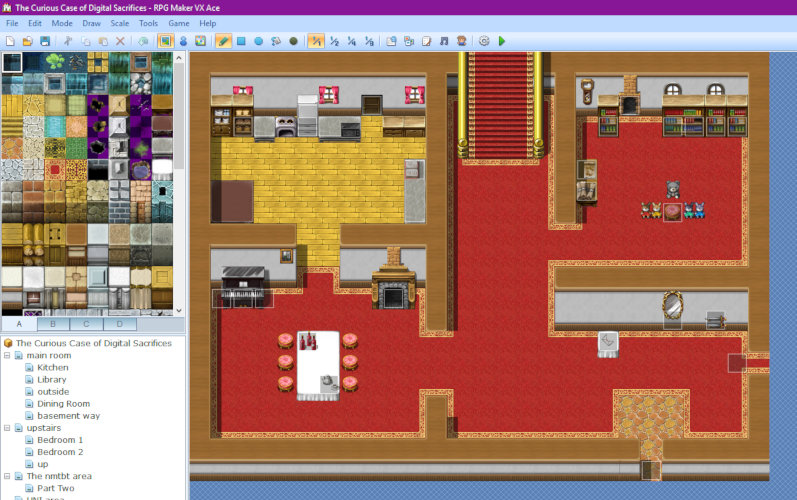Select the outside map
Viewport: 797px width, 500px height.
53,392
